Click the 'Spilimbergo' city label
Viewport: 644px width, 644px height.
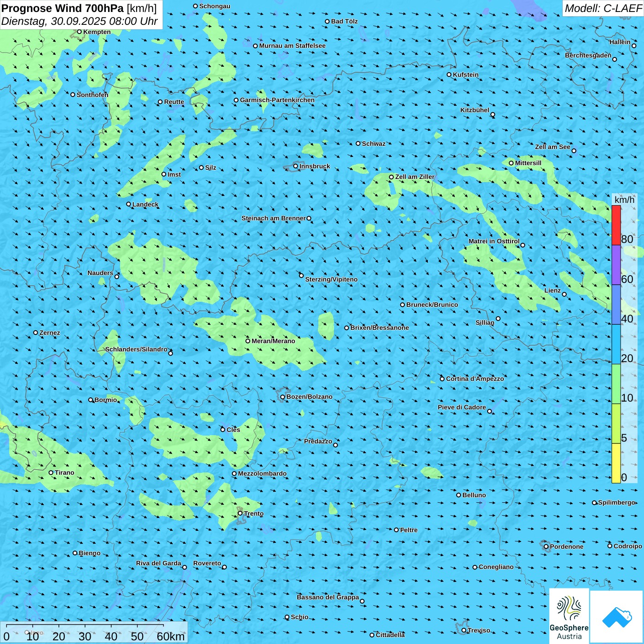pyautogui.click(x=616, y=502)
